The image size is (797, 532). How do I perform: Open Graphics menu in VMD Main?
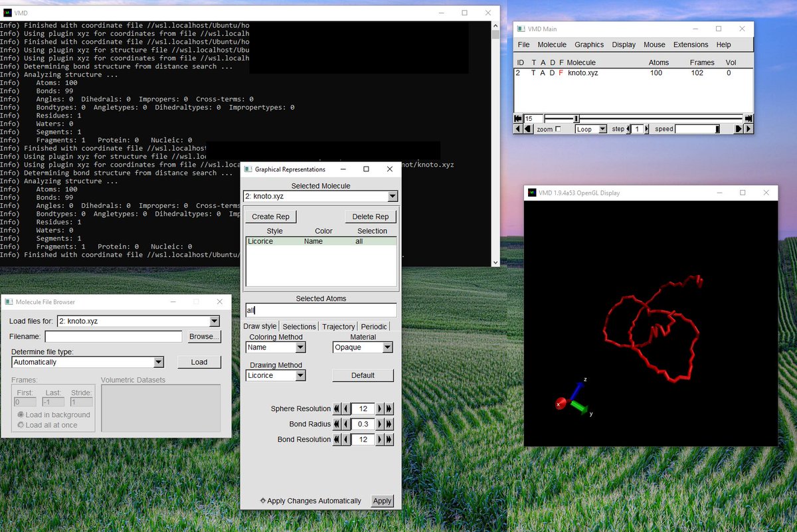click(x=589, y=44)
